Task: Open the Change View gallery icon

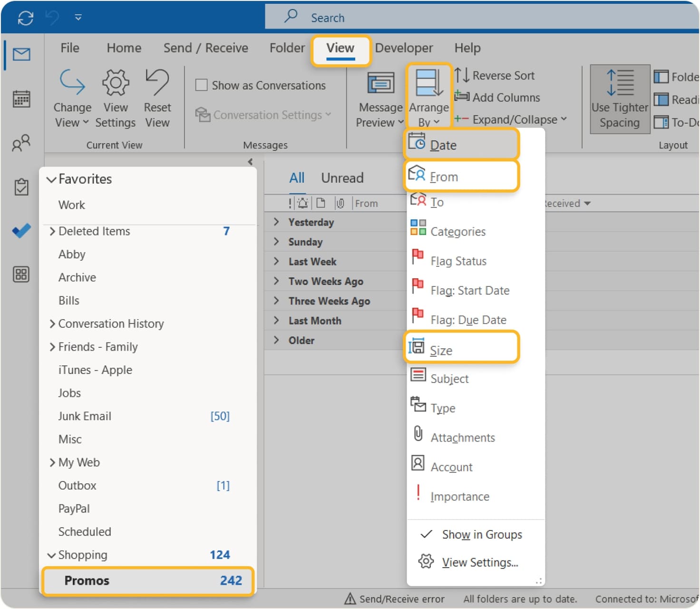Action: [x=72, y=83]
